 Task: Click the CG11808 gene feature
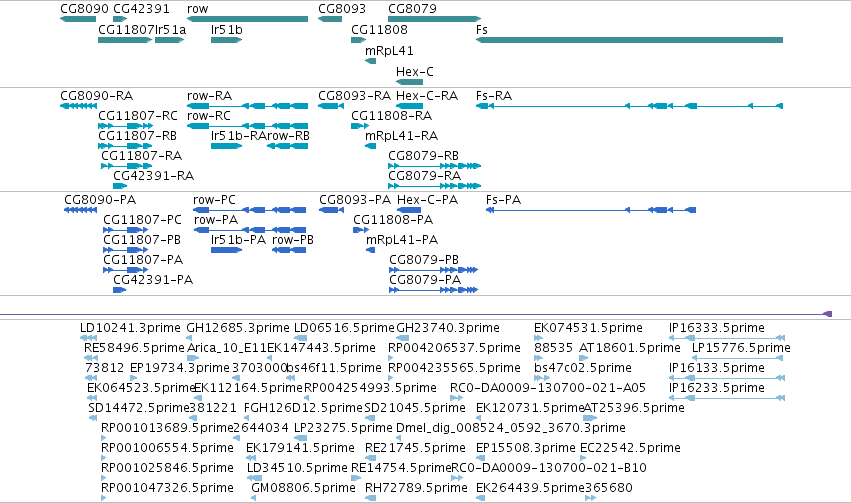click(x=359, y=40)
